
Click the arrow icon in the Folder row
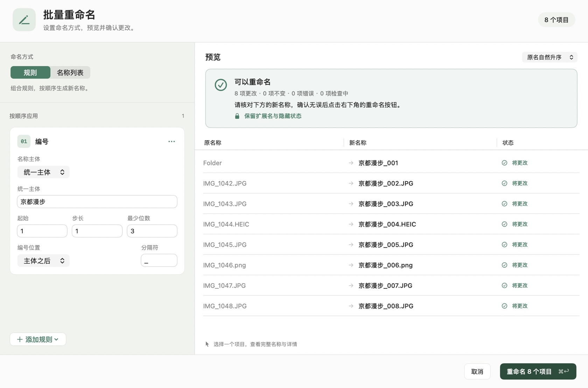click(351, 163)
